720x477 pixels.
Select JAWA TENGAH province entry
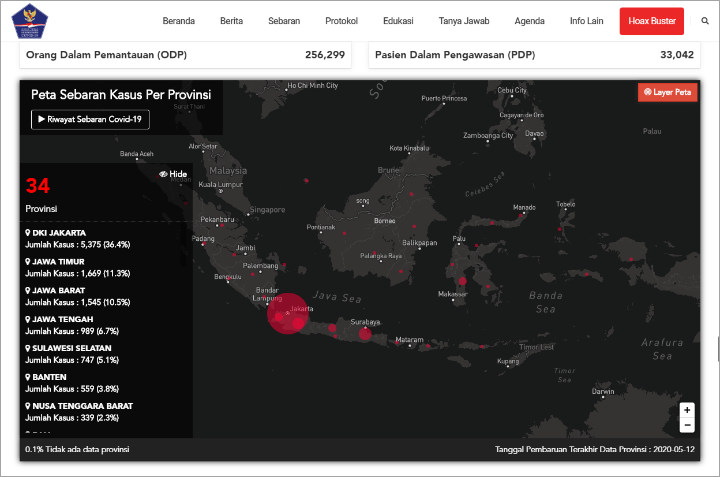pos(72,325)
